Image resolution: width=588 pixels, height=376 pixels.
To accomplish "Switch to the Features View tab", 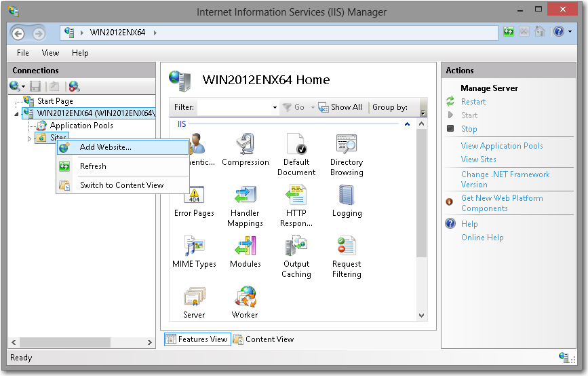I will pos(197,339).
